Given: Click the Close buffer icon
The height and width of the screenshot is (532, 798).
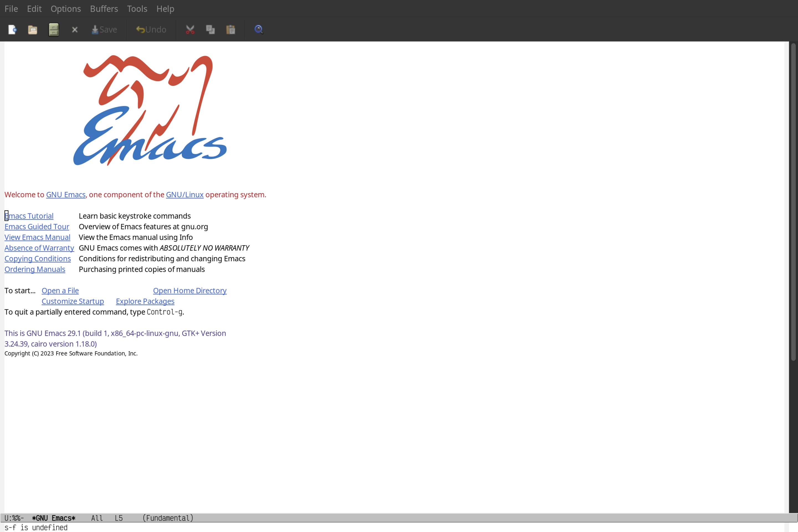Looking at the screenshot, I should pos(74,29).
